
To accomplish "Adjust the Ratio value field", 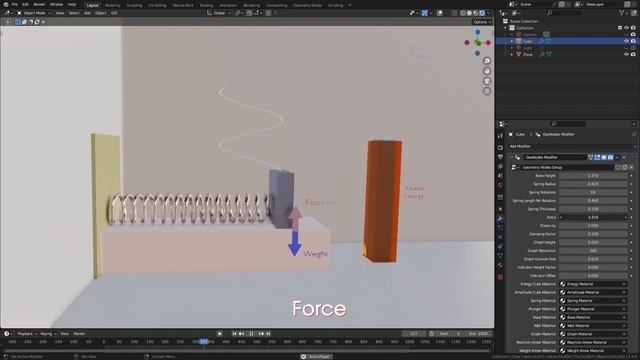I will point(593,217).
